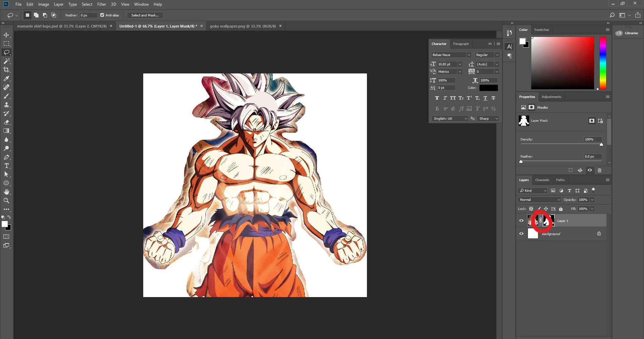Screen dimensions: 644x339
Task: Select the Rectangular Marquee tool
Action: tap(6, 44)
